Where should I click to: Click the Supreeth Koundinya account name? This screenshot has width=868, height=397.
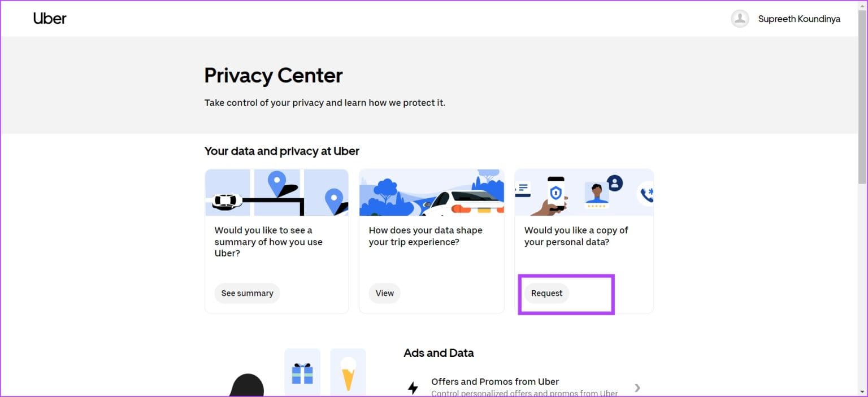pyautogui.click(x=798, y=19)
